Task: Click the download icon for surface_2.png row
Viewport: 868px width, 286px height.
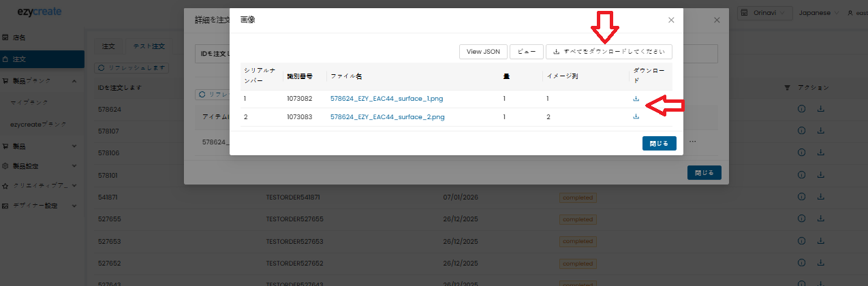Action: [636, 116]
